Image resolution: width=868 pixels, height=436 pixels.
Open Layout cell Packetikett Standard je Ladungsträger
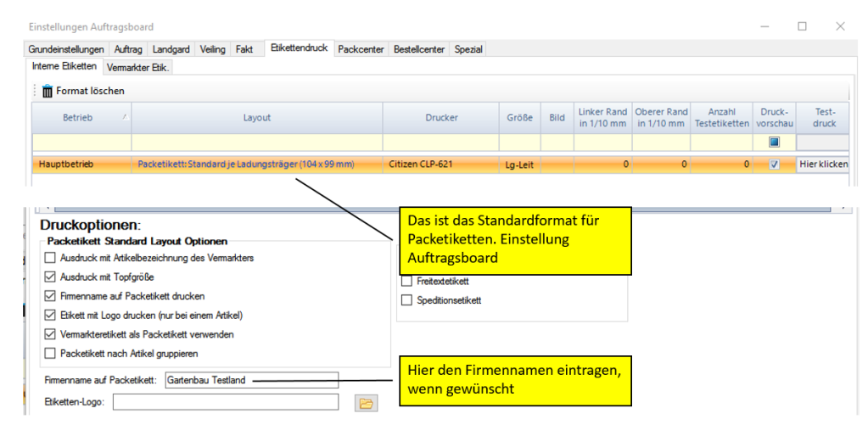click(x=245, y=165)
